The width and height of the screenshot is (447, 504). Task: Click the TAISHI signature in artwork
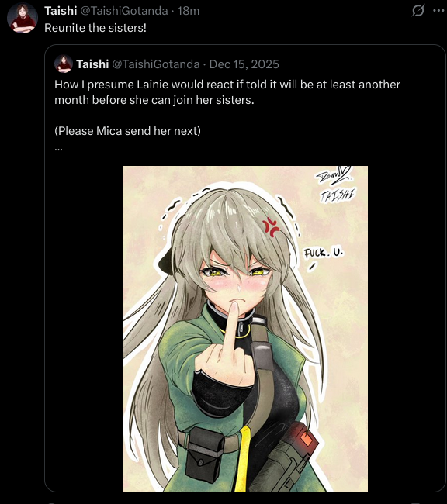tap(338, 195)
